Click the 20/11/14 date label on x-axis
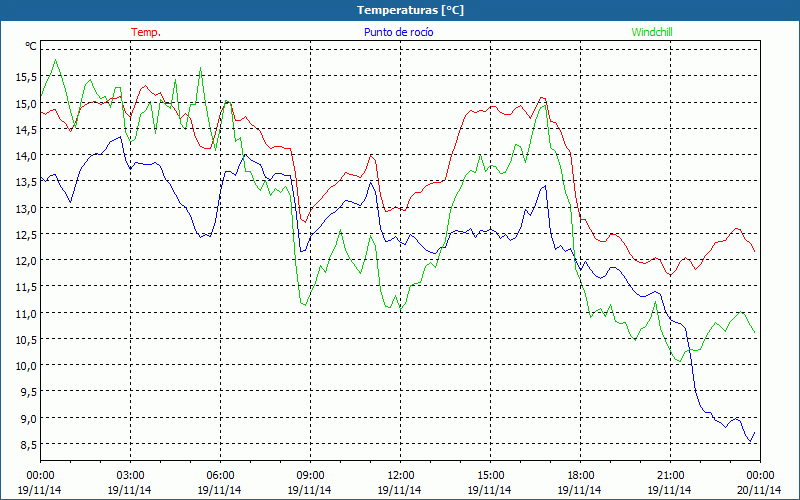This screenshot has height=500, width=800. [x=760, y=490]
